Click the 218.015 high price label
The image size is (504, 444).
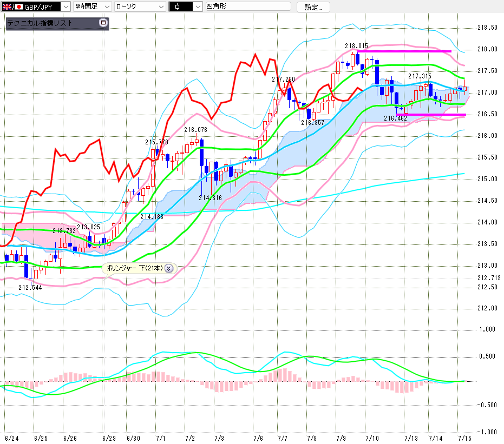click(356, 46)
